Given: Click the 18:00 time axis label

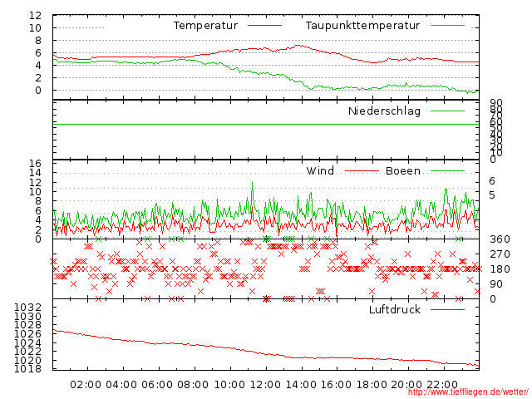Looking at the screenshot, I should [x=372, y=385].
